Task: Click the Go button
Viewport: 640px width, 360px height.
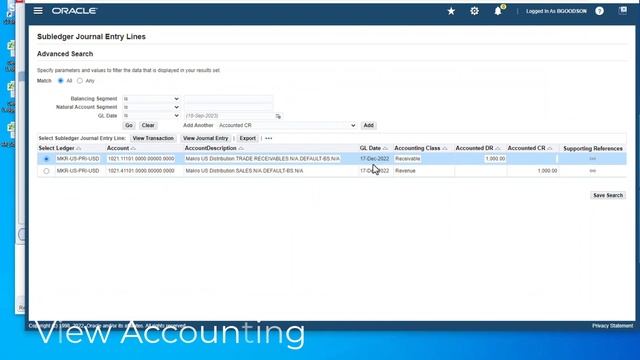Action: coord(129,125)
